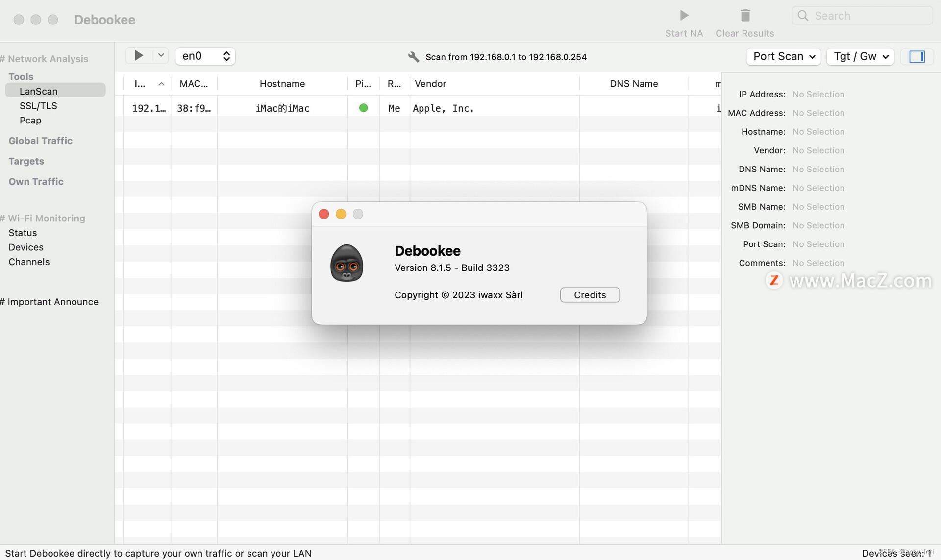The height and width of the screenshot is (560, 941).
Task: Click the Start NA play icon
Action: click(x=684, y=16)
